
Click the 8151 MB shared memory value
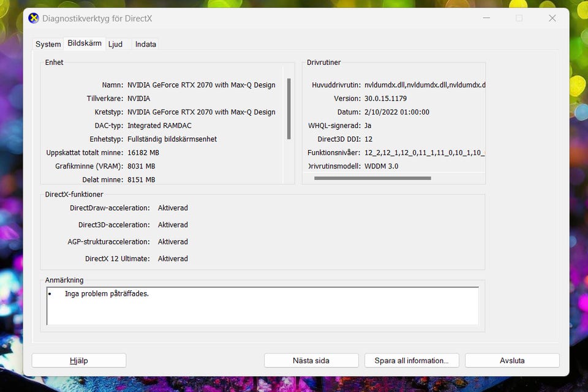pos(141,179)
